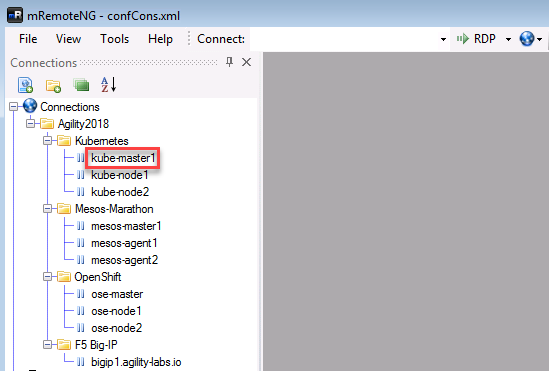Image resolution: width=549 pixels, height=371 pixels.
Task: Select the Mesos-Marathon folder label
Action: pos(114,209)
